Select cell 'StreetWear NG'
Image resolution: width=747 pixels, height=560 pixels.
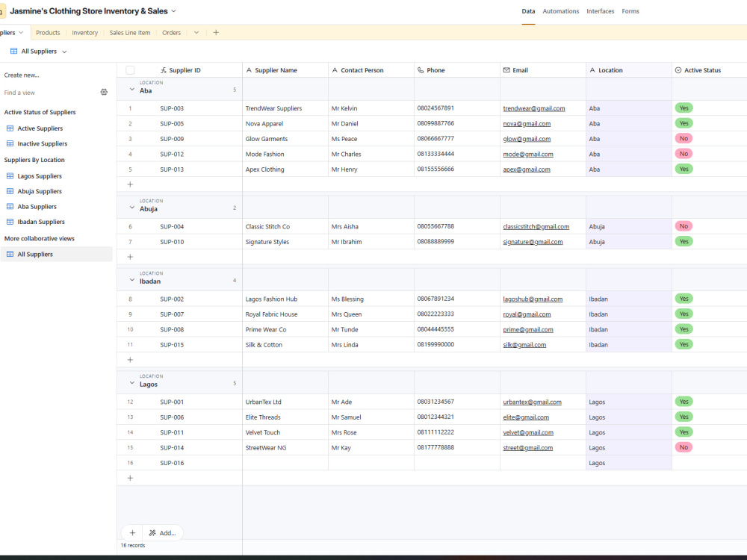285,447
